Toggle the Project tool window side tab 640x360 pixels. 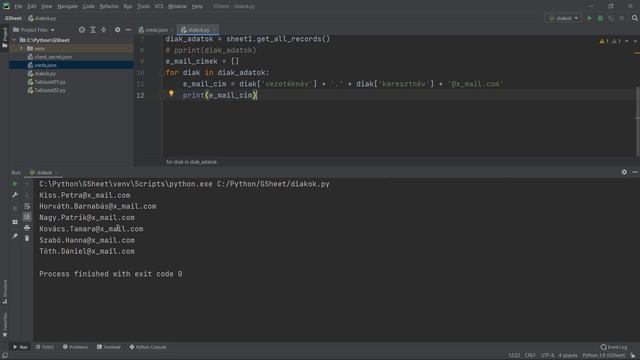[x=4, y=38]
